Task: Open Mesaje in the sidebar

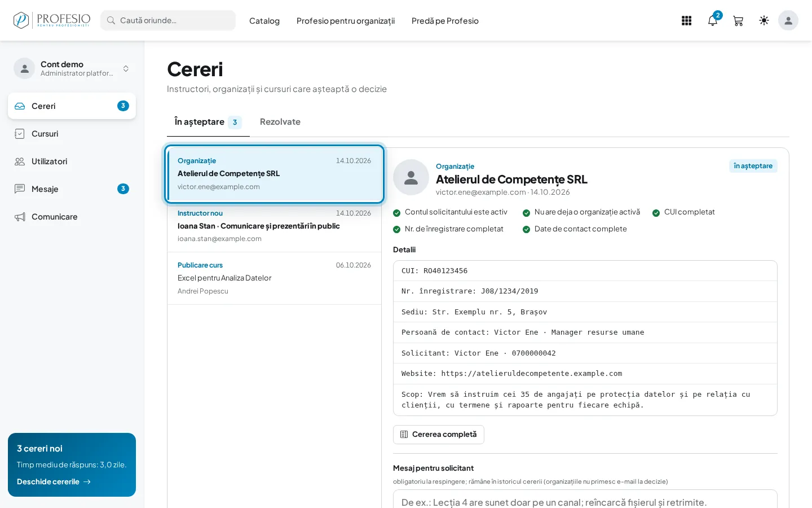Action: (72, 189)
